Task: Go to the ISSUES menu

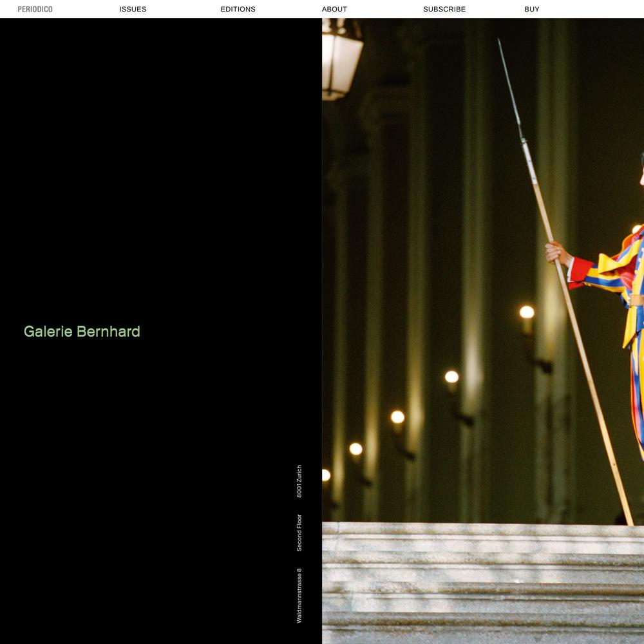Action: 133,9
